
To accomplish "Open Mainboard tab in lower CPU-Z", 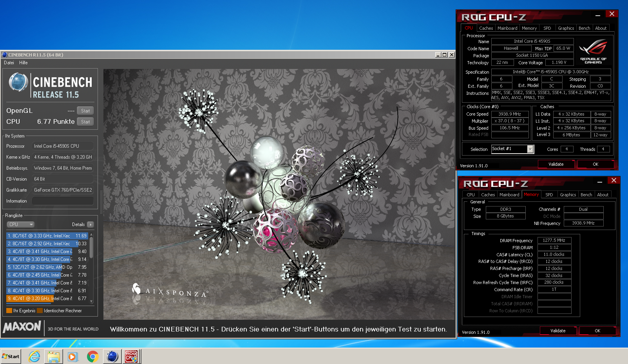I will click(509, 195).
